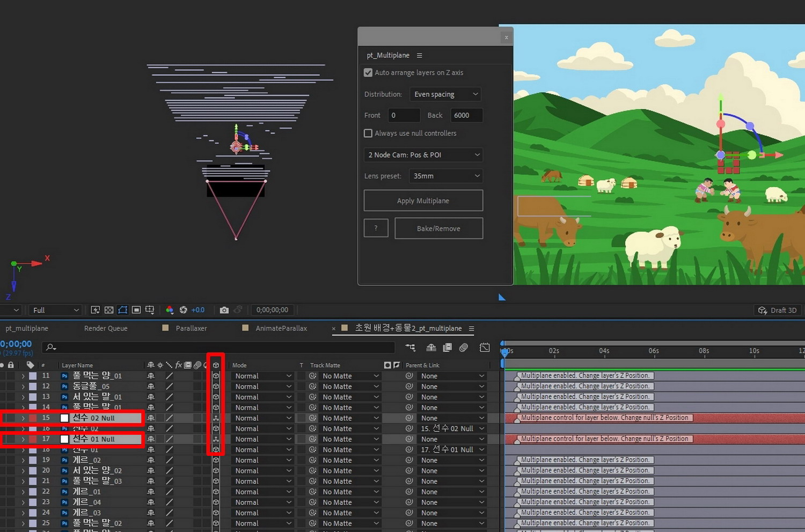The height and width of the screenshot is (532, 805).
Task: Switch to the Render Queue tab
Action: pos(106,328)
